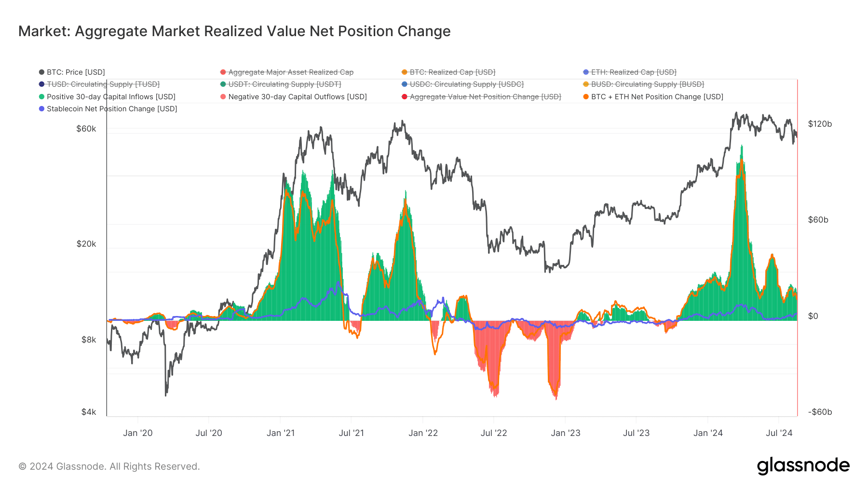Click the grey BTC Price legend dot

click(x=41, y=72)
